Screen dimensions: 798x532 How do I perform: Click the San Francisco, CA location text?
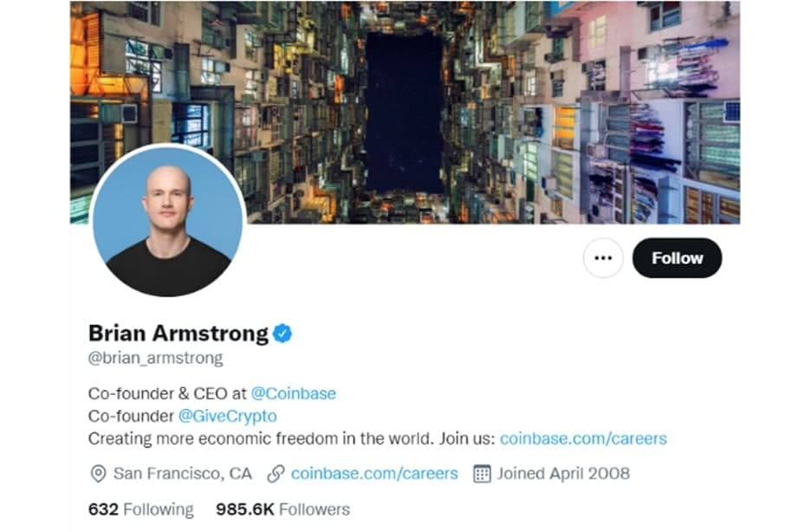coord(183,473)
